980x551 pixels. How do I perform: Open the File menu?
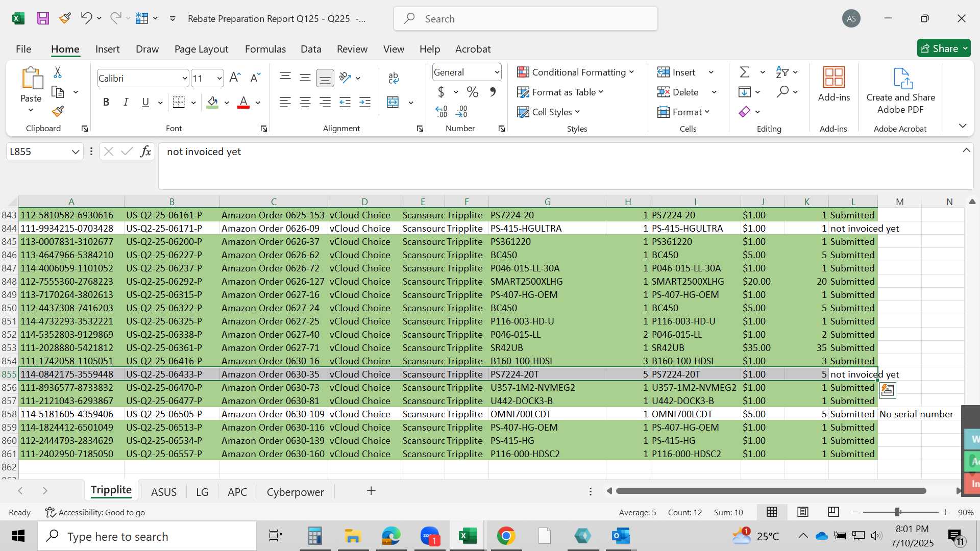point(23,49)
